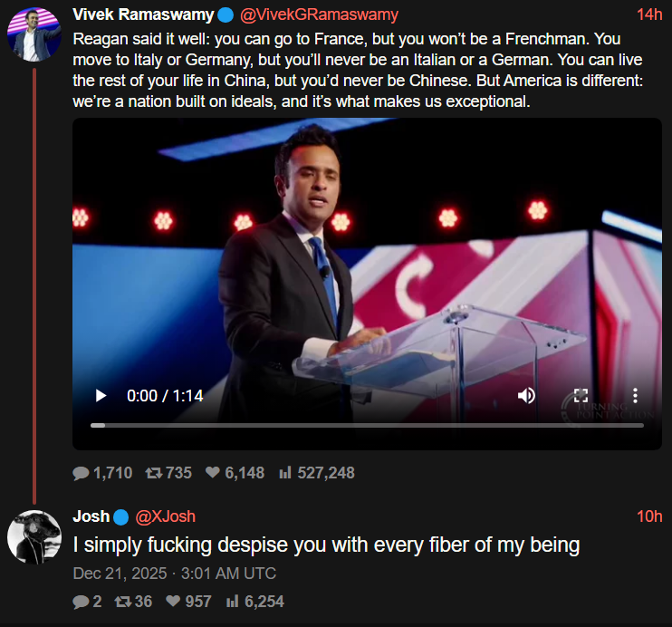Open the @XJosh handle link
The height and width of the screenshot is (627, 672).
pyautogui.click(x=166, y=516)
